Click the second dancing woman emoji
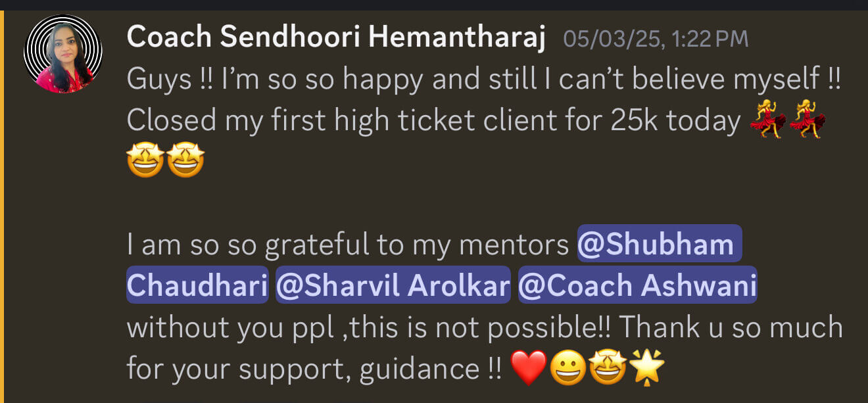The image size is (868, 403). pyautogui.click(x=806, y=123)
